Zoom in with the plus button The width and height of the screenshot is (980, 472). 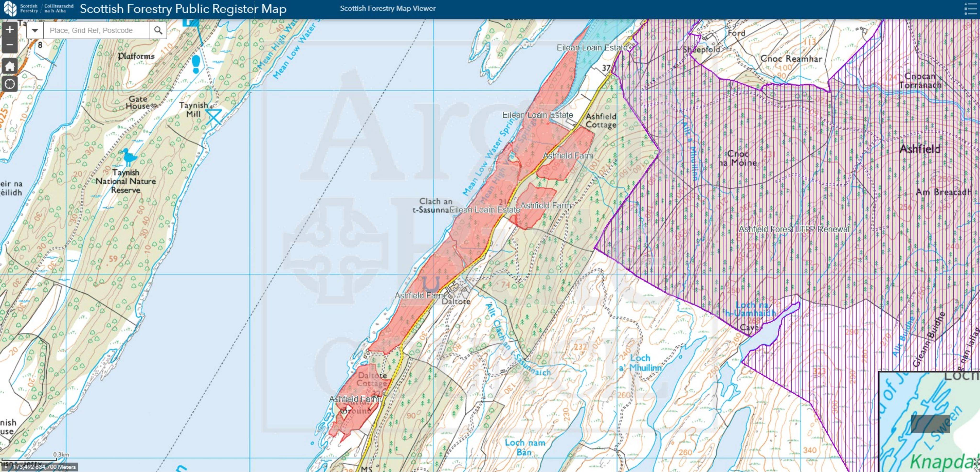click(x=10, y=29)
